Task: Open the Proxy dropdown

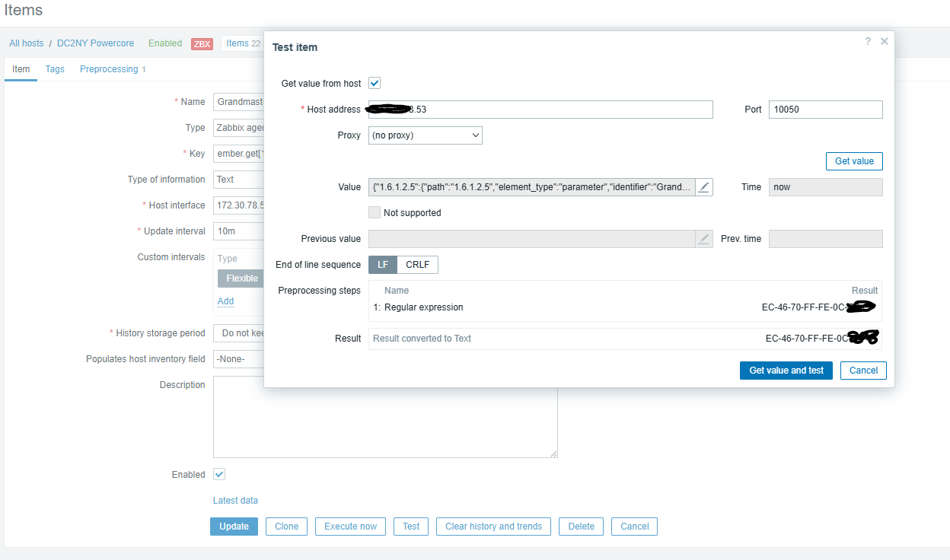Action: click(426, 135)
